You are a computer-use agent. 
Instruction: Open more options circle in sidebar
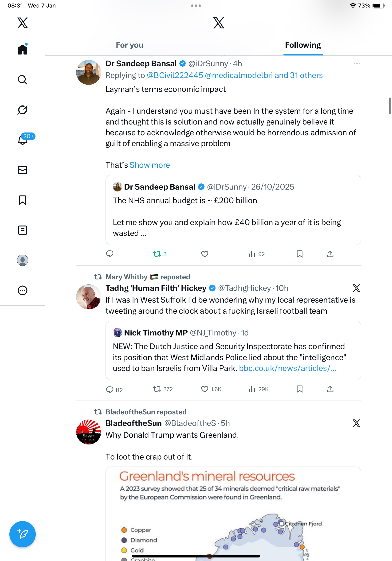coord(23,291)
